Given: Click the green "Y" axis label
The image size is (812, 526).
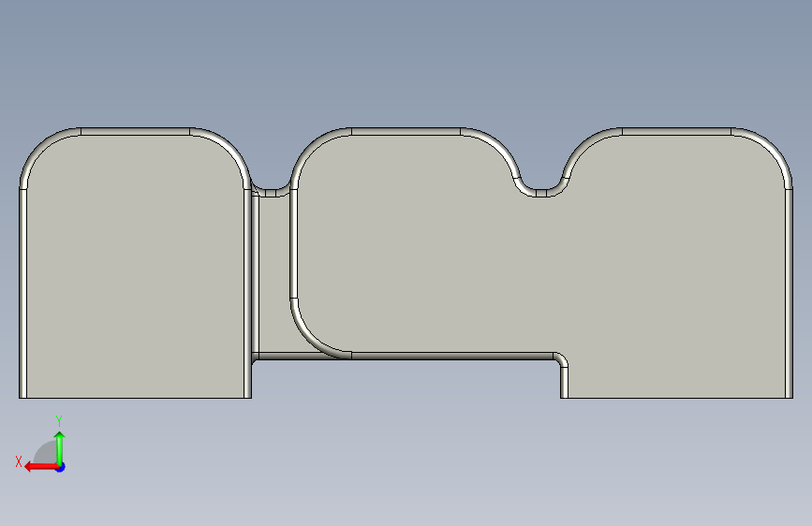Looking at the screenshot, I should tap(59, 421).
